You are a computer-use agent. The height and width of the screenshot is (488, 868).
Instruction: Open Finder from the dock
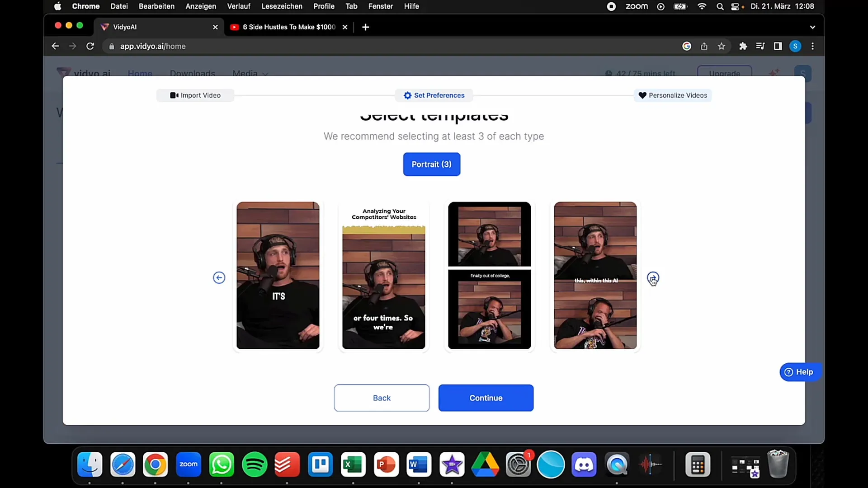(x=90, y=465)
